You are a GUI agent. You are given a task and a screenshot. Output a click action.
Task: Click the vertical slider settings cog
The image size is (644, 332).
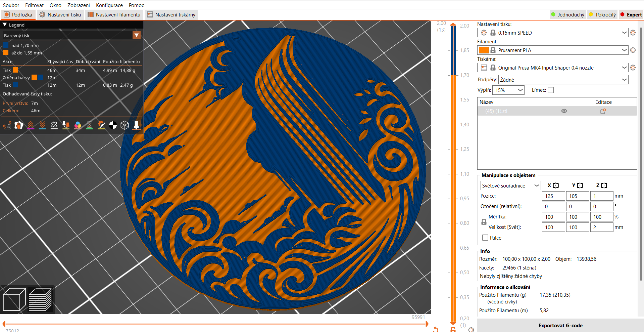pyautogui.click(x=471, y=330)
